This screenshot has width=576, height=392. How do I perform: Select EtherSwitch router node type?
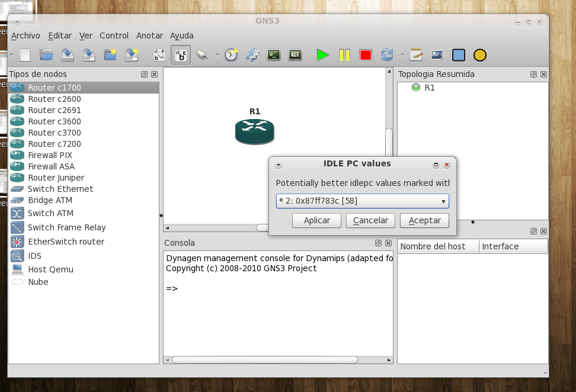pos(84,242)
